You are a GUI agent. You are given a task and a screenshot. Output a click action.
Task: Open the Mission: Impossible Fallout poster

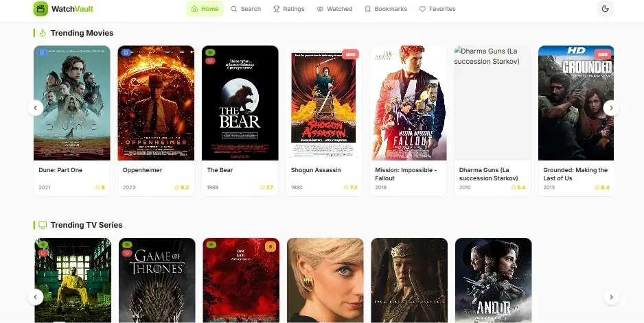coord(409,103)
